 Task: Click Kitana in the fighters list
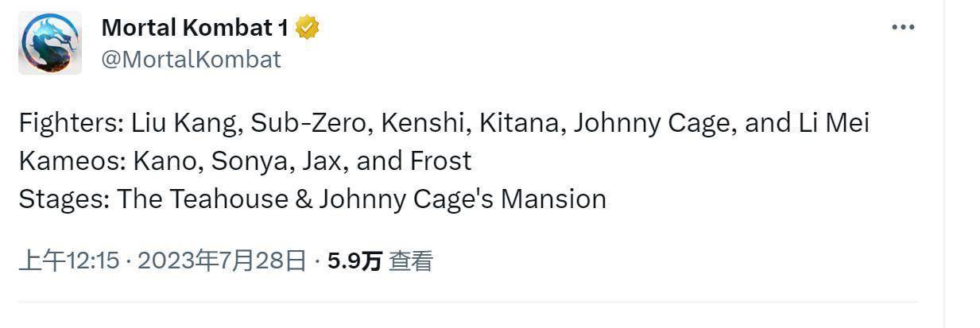[521, 123]
